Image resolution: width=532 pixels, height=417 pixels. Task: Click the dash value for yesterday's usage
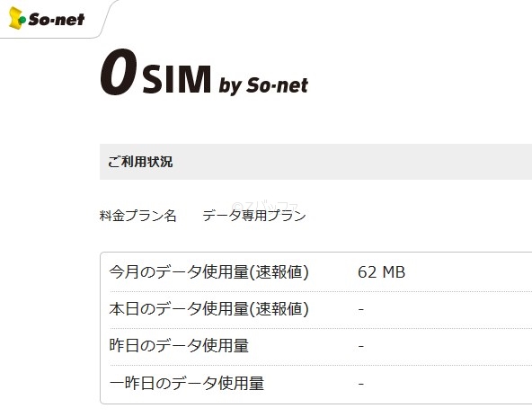(361, 346)
